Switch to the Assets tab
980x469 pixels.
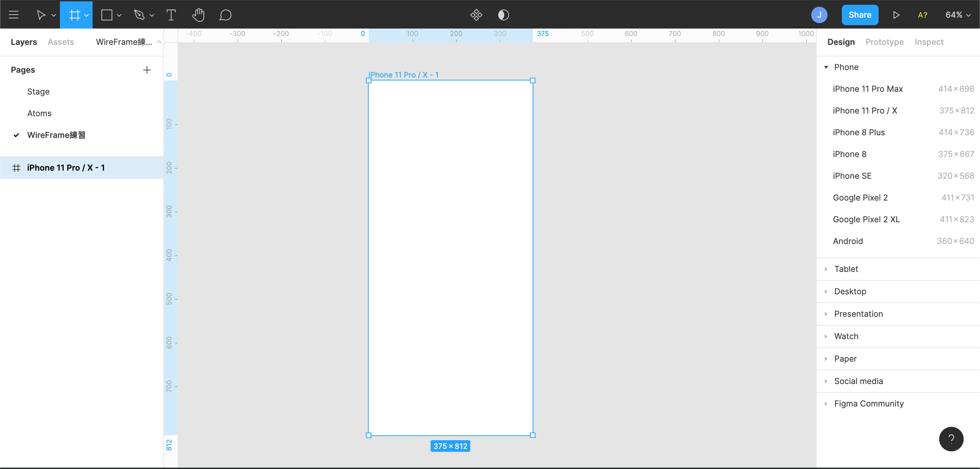click(x=61, y=42)
